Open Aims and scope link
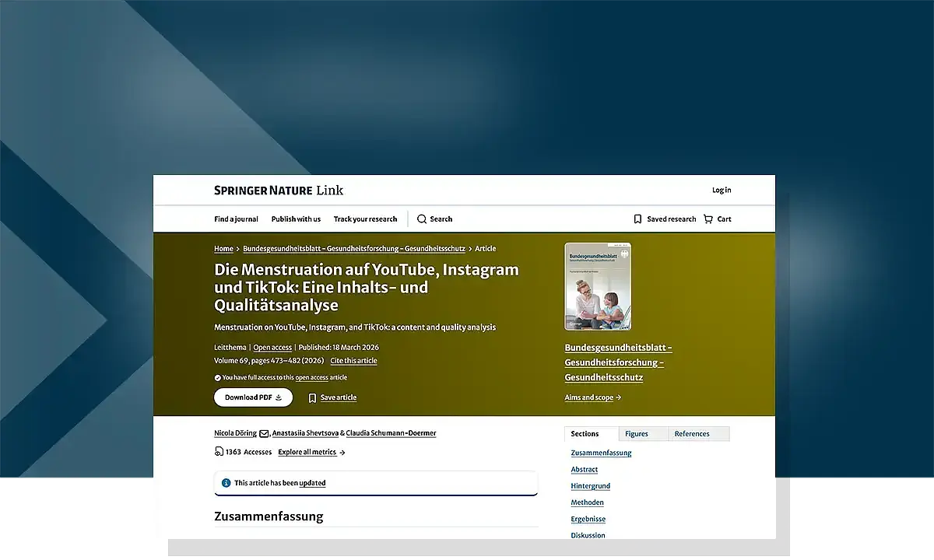The image size is (934, 560). pyautogui.click(x=592, y=397)
